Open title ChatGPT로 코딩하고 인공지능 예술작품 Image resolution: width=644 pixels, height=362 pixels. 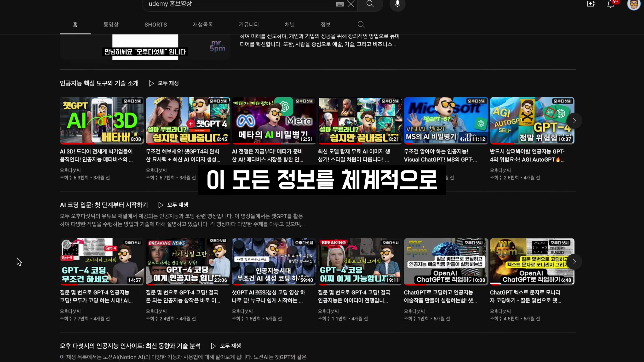point(440,296)
